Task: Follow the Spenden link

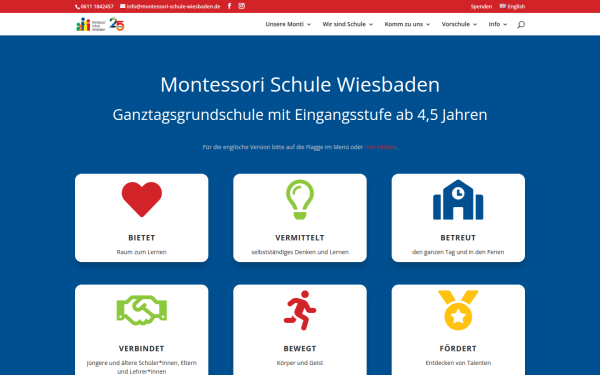Action: tap(481, 7)
